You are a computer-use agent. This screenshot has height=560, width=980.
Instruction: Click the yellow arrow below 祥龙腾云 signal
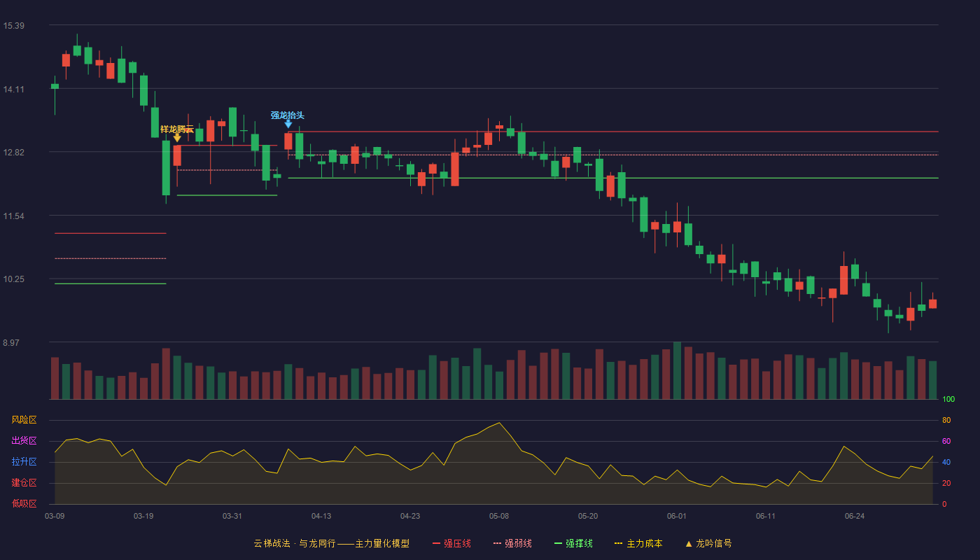[x=177, y=138]
